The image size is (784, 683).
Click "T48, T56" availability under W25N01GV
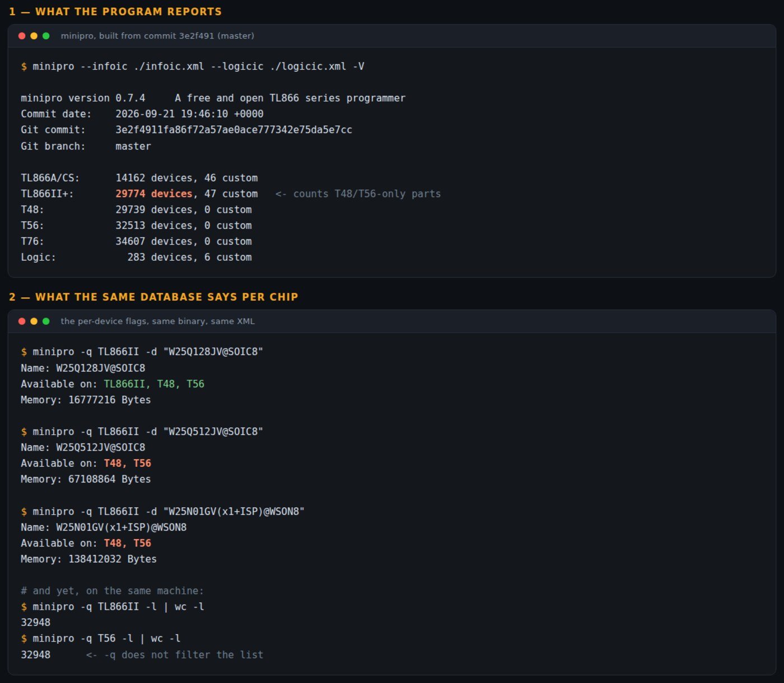click(x=128, y=543)
